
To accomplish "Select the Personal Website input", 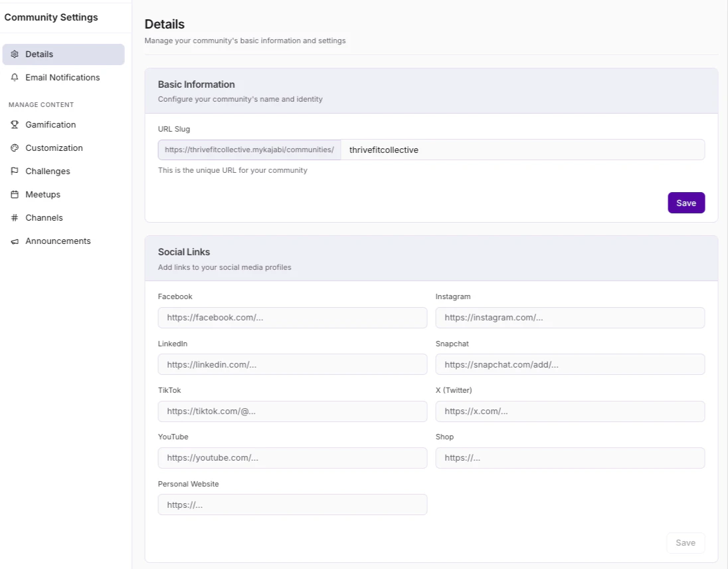I will pyautogui.click(x=292, y=505).
